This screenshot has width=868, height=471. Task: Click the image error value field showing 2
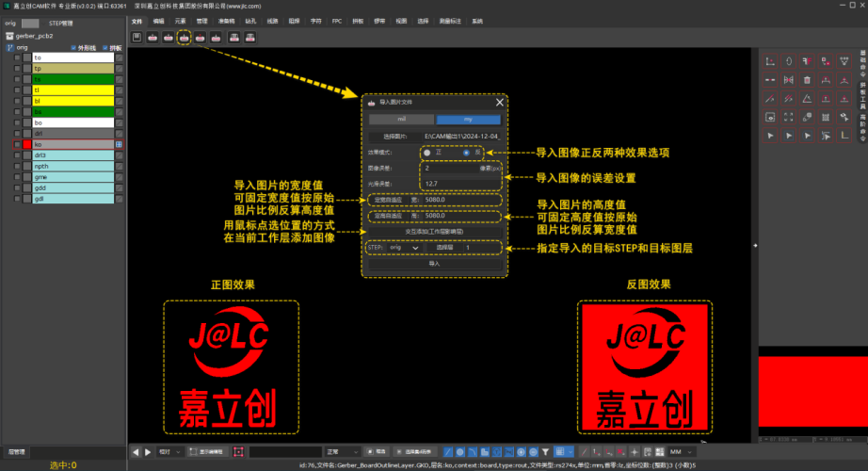click(450, 168)
